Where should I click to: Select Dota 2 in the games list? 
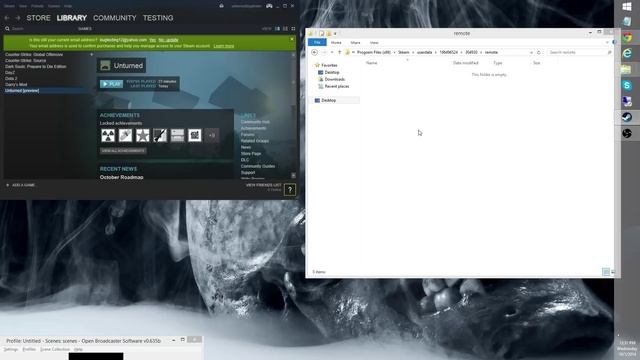click(x=11, y=78)
